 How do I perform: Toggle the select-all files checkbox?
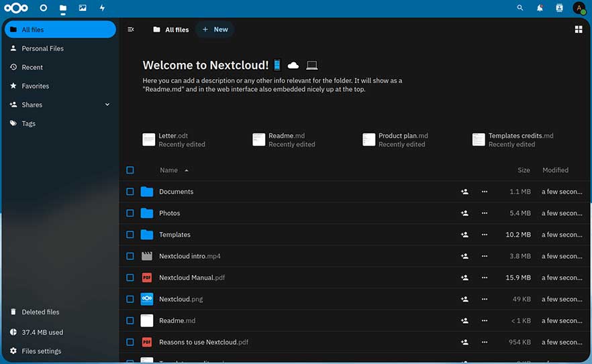coord(130,170)
